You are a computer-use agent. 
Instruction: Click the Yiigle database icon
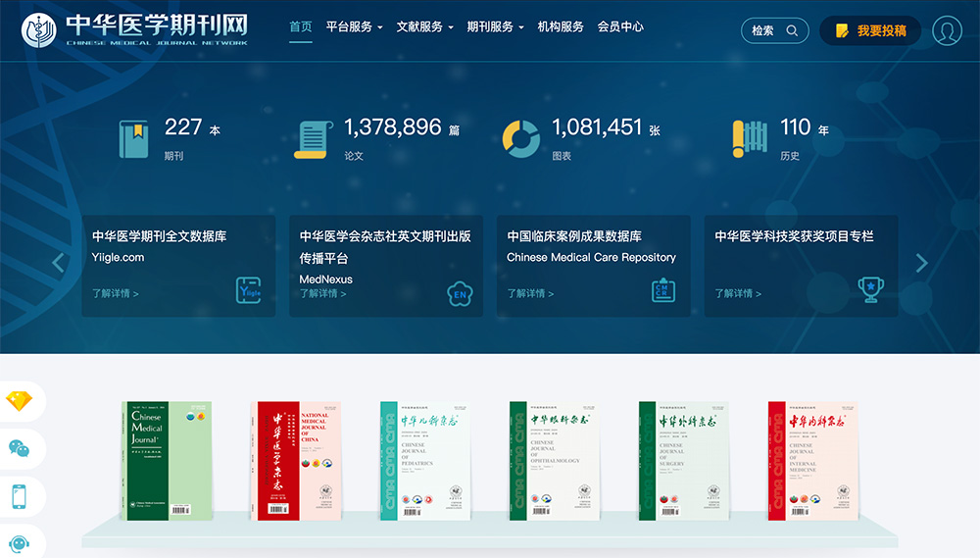click(249, 290)
